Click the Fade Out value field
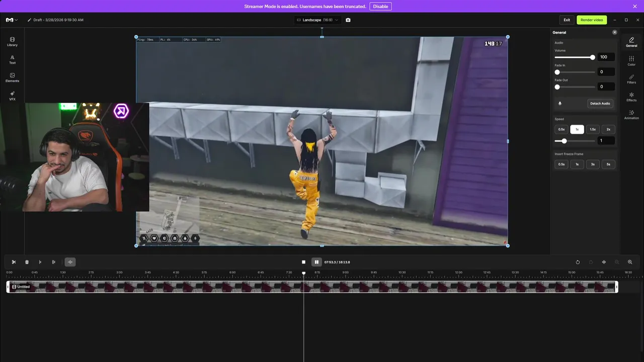 [x=606, y=86]
